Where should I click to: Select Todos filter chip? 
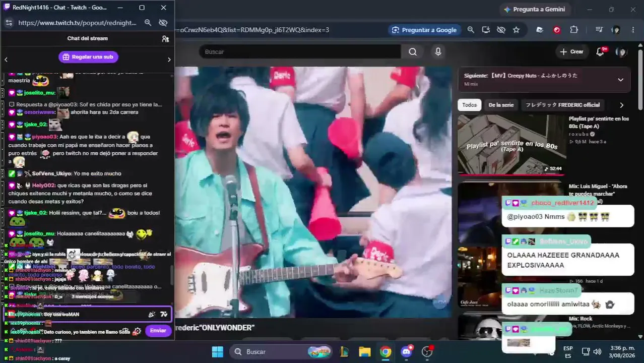(x=469, y=105)
